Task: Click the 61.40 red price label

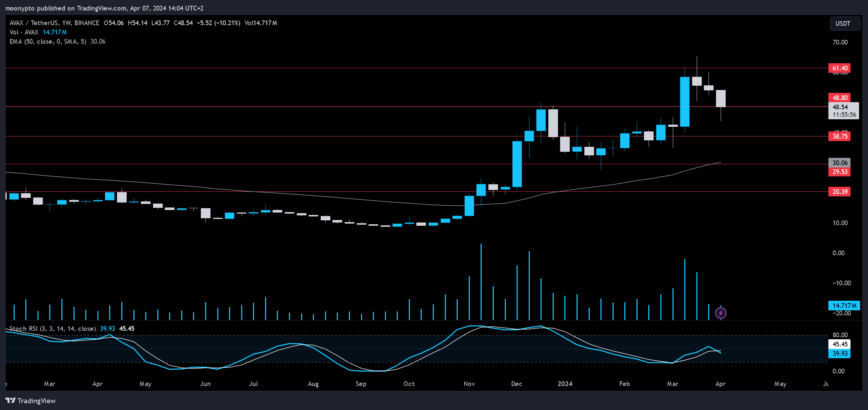Action: pyautogui.click(x=839, y=68)
